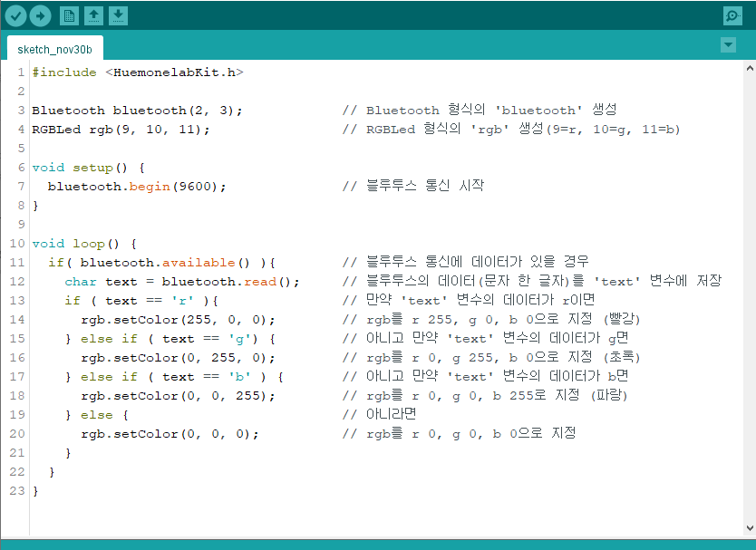Click 'void setup()' on line 6
Screen dimensions: 756x550
point(80,168)
